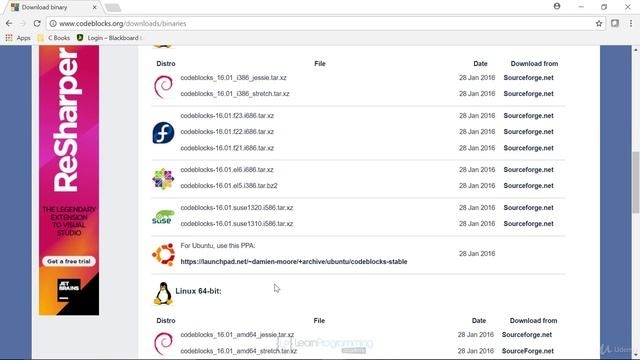Click 'The legendary extension to Visual Studio' text
The height and width of the screenshot is (360, 640).
pos(69,221)
